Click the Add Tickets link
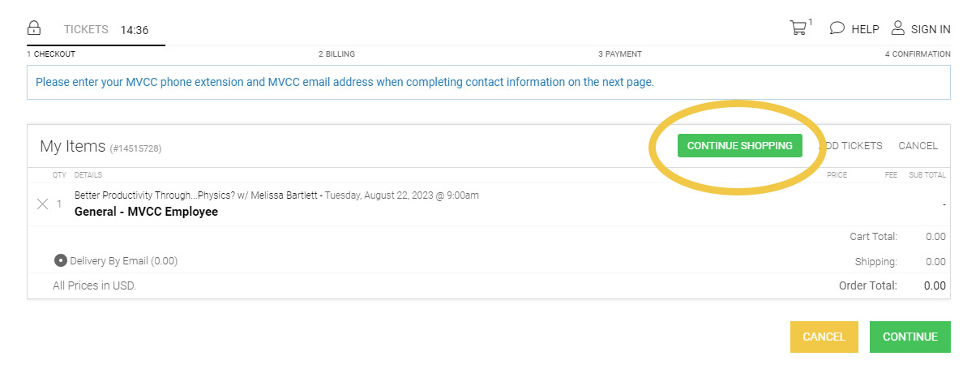This screenshot has height=382, width=980. point(853,146)
